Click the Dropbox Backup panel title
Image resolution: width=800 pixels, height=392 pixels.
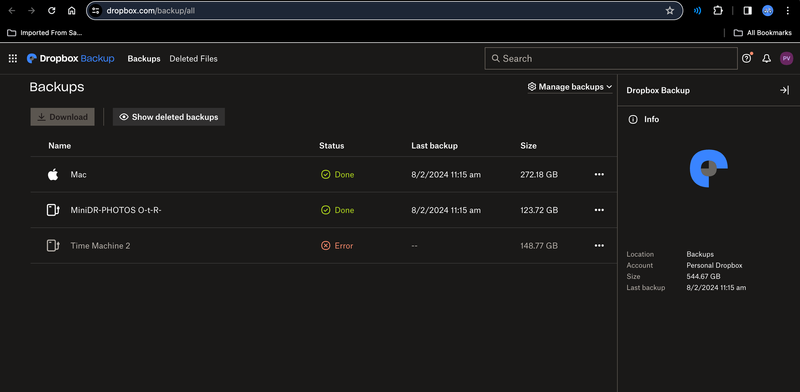(658, 90)
